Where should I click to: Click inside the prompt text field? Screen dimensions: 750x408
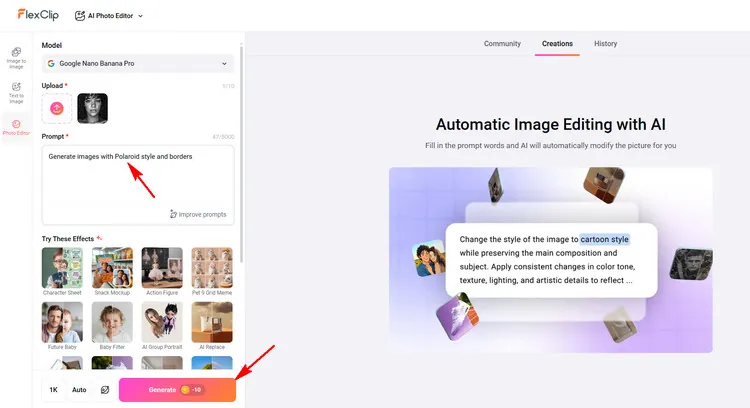click(138, 180)
